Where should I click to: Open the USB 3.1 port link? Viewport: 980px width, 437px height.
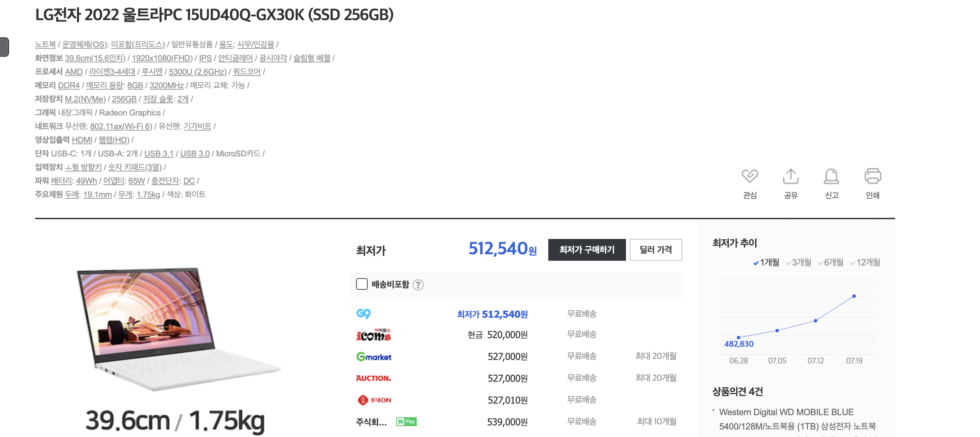click(x=159, y=153)
